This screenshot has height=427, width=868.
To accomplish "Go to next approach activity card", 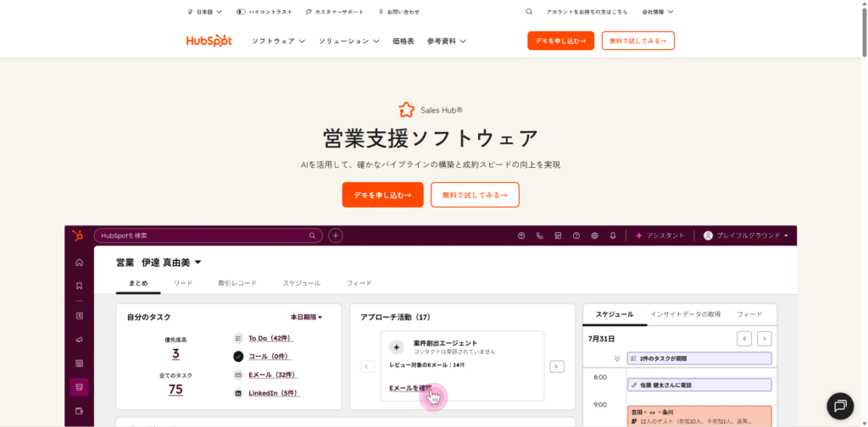I will click(557, 366).
